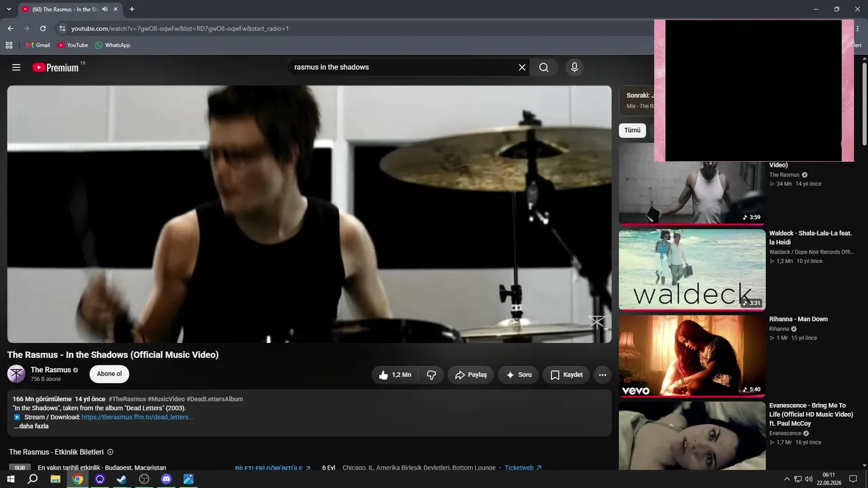The height and width of the screenshot is (488, 868).
Task: Start voice search with the microphone
Action: 574,67
